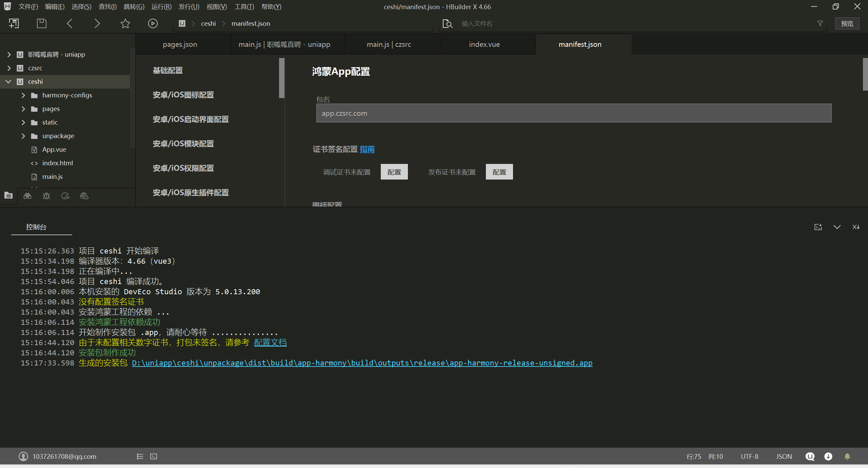868x468 pixels.
Task: Click the star bookmark icon
Action: click(125, 23)
